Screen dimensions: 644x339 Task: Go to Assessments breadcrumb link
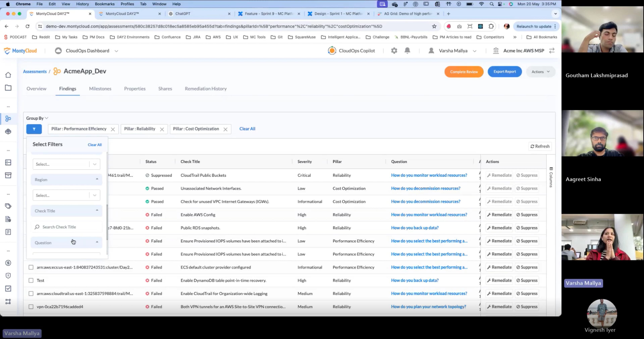tap(35, 72)
